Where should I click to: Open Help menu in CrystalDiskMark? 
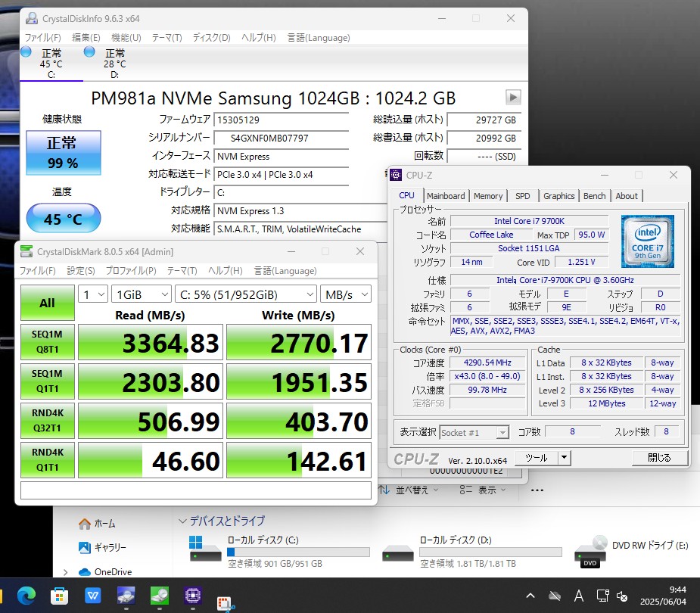(x=226, y=271)
